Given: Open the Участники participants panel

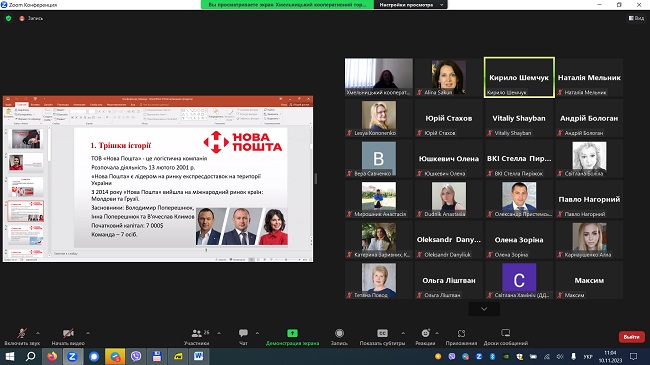Looking at the screenshot, I should 197,336.
